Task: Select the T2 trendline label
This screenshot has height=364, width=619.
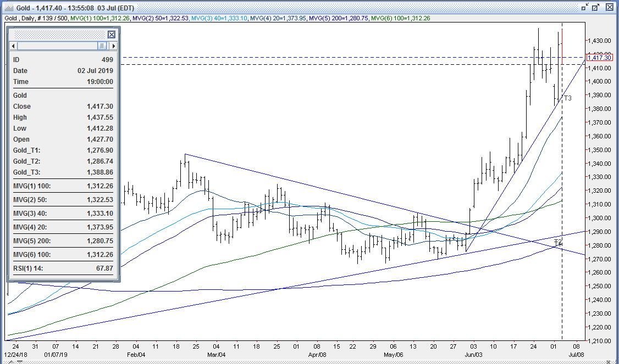Action: [x=558, y=242]
